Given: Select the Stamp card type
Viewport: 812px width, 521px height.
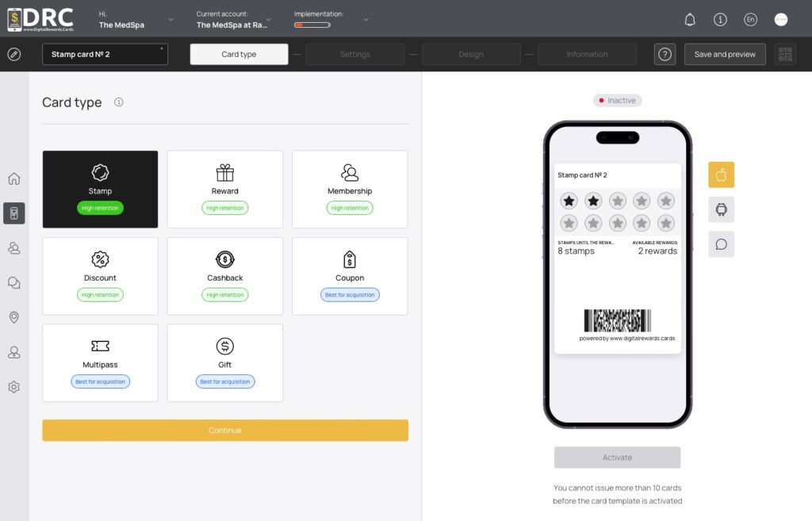Looking at the screenshot, I should click(x=100, y=189).
